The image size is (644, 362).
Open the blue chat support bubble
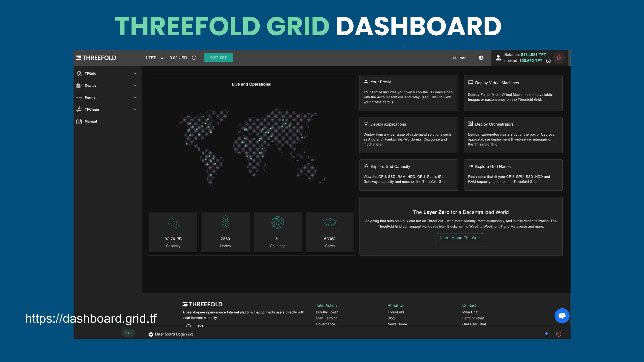click(562, 316)
